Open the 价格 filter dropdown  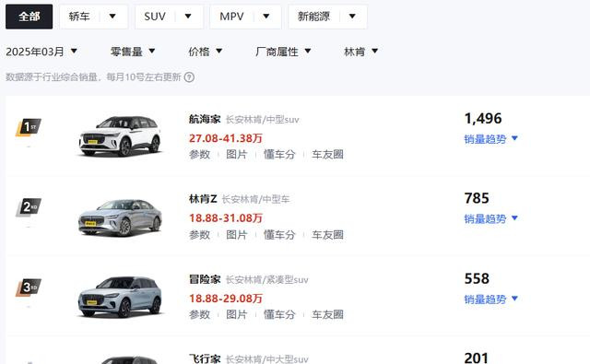[x=206, y=52]
